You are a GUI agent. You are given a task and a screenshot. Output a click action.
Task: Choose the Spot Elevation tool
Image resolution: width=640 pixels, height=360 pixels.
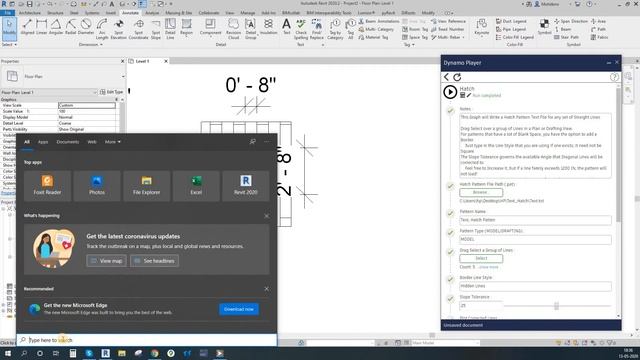tap(119, 29)
